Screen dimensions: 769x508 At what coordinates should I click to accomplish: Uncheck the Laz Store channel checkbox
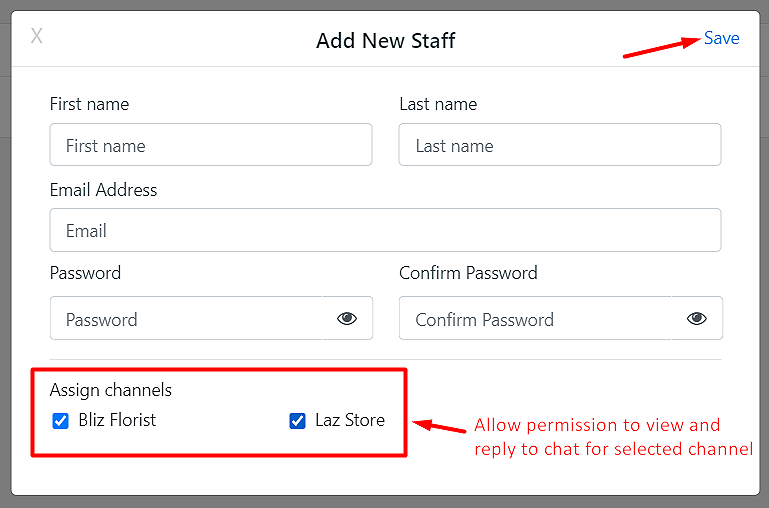(297, 421)
